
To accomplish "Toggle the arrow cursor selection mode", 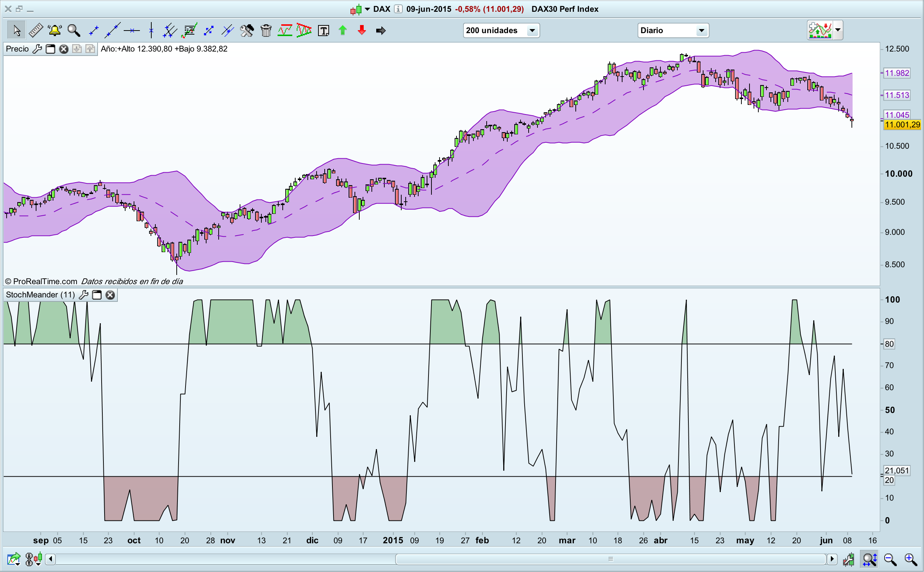I will 17,30.
